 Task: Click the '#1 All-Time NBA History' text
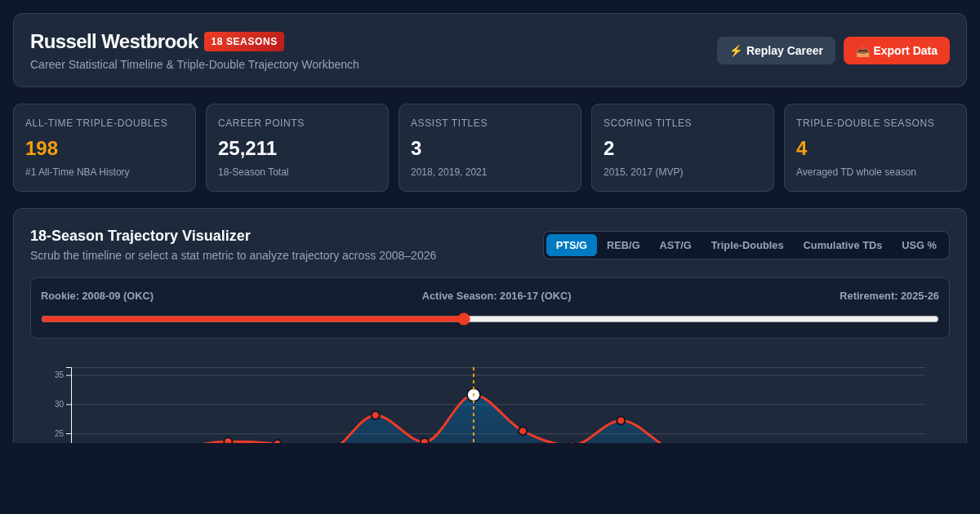(x=78, y=172)
